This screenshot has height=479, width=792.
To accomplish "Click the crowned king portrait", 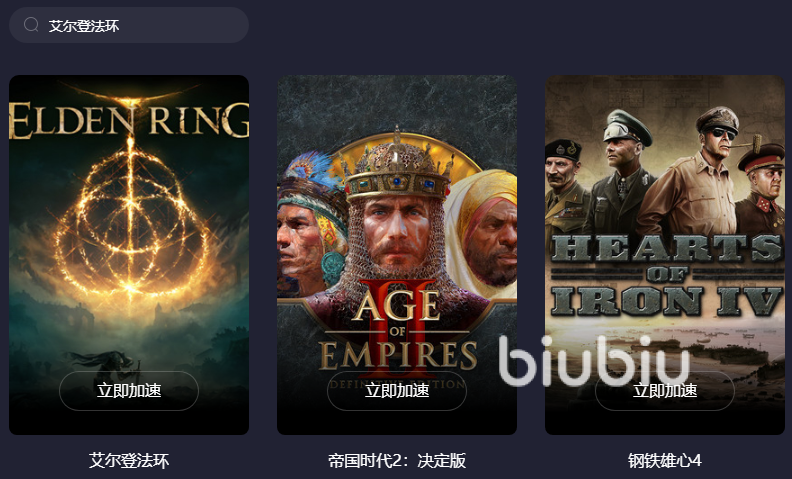I will point(397,212).
